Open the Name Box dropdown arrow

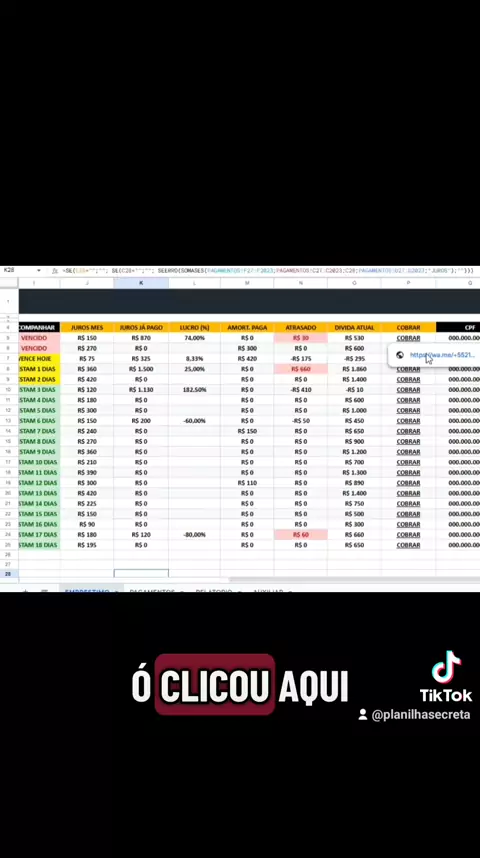pyautogui.click(x=39, y=271)
